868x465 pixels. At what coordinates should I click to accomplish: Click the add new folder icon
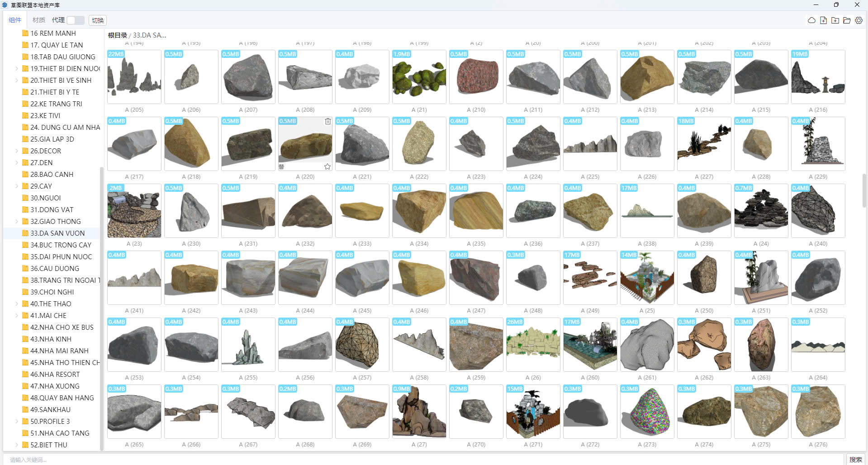click(835, 20)
